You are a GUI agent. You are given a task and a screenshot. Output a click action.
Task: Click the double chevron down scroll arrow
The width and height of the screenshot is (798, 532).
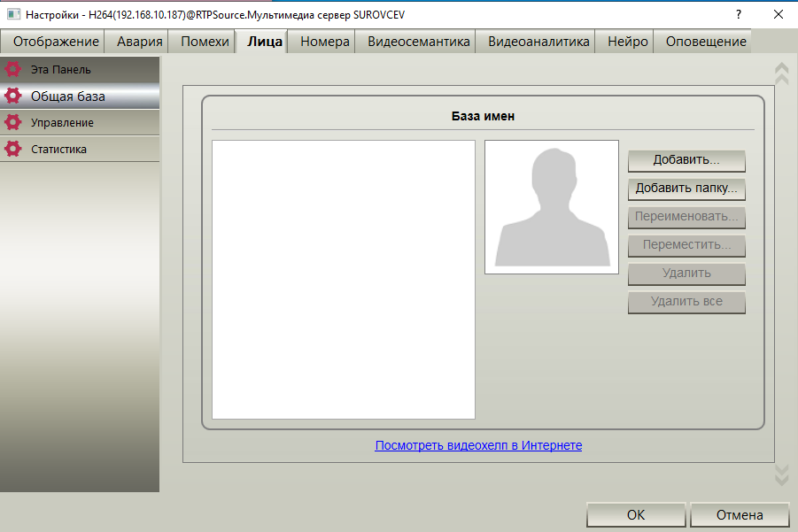(782, 474)
